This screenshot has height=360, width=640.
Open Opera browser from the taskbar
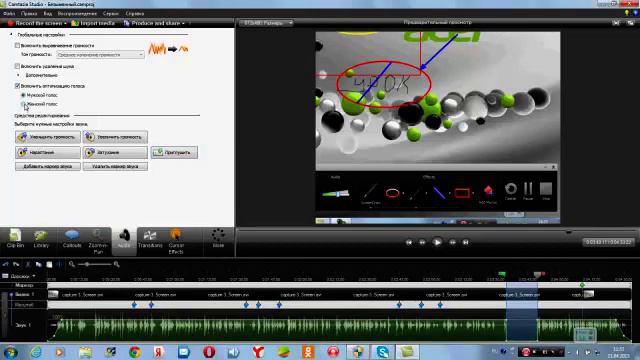[x=209, y=352]
